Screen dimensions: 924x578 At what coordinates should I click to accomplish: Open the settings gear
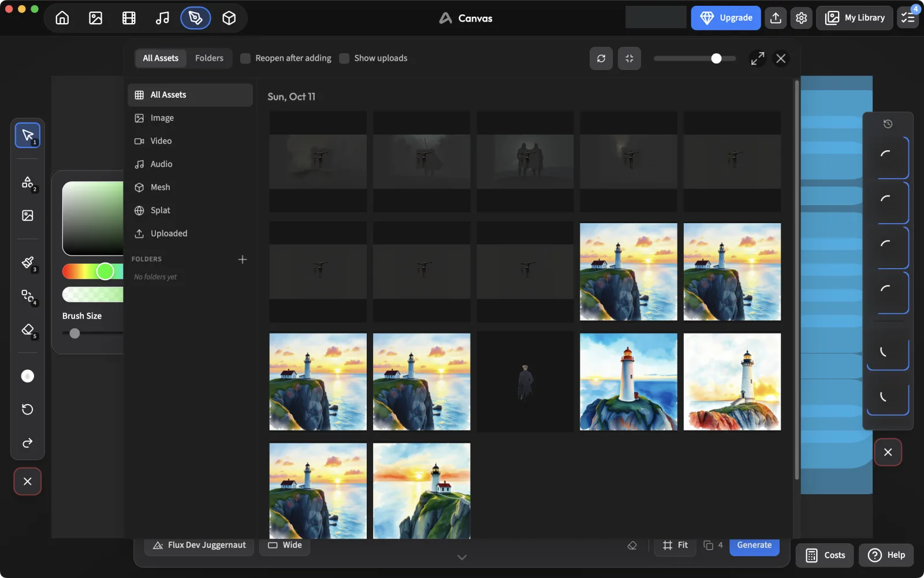coord(802,18)
